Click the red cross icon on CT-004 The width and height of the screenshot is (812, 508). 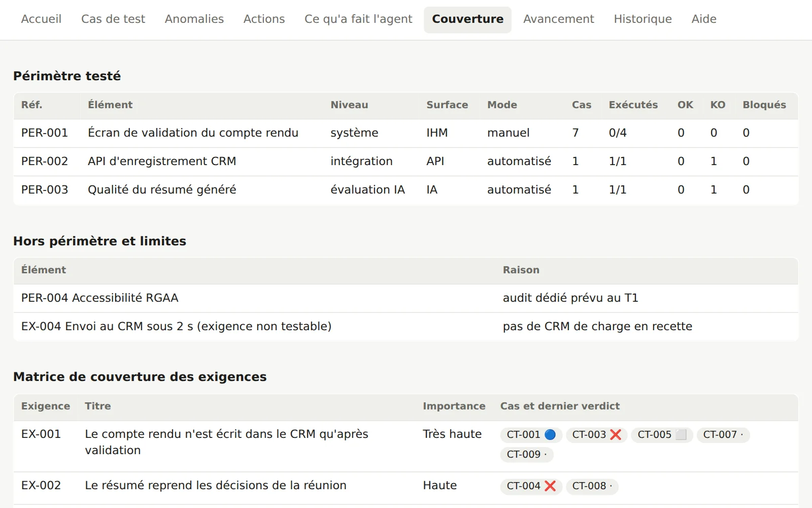tap(550, 486)
